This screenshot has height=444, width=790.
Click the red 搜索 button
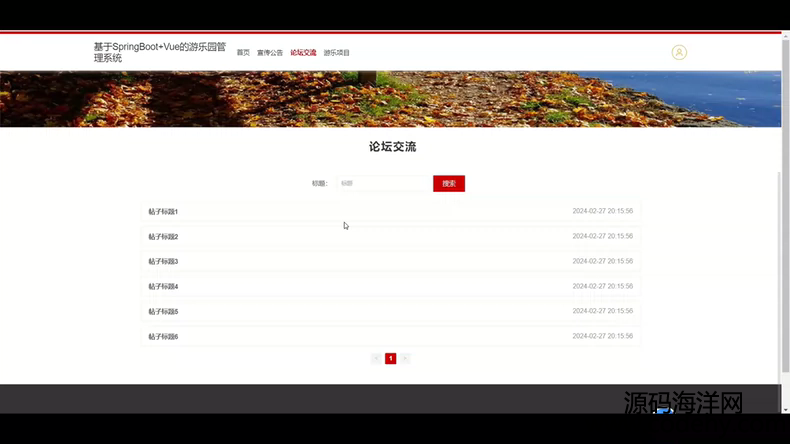pos(449,183)
